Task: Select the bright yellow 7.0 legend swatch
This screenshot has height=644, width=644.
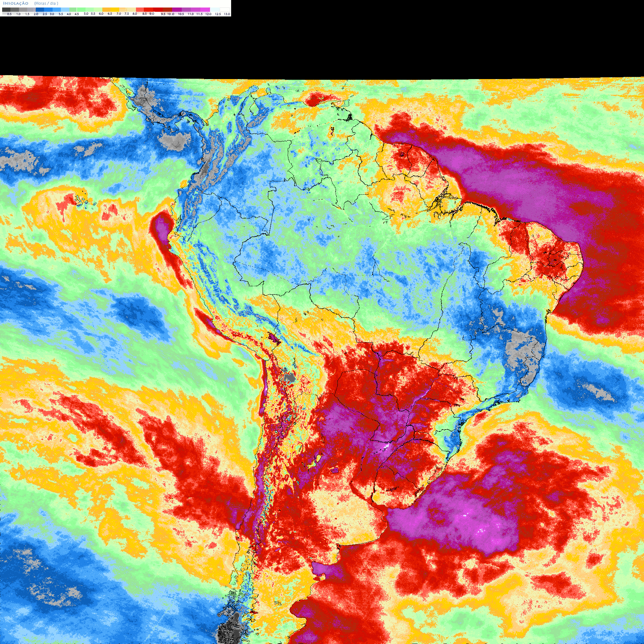Action: point(115,10)
